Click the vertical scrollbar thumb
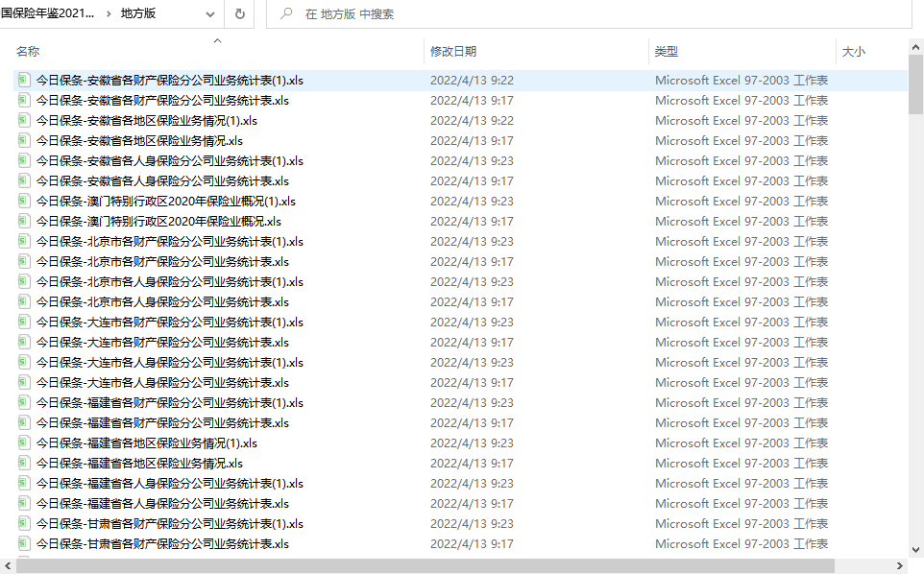 pos(915,84)
